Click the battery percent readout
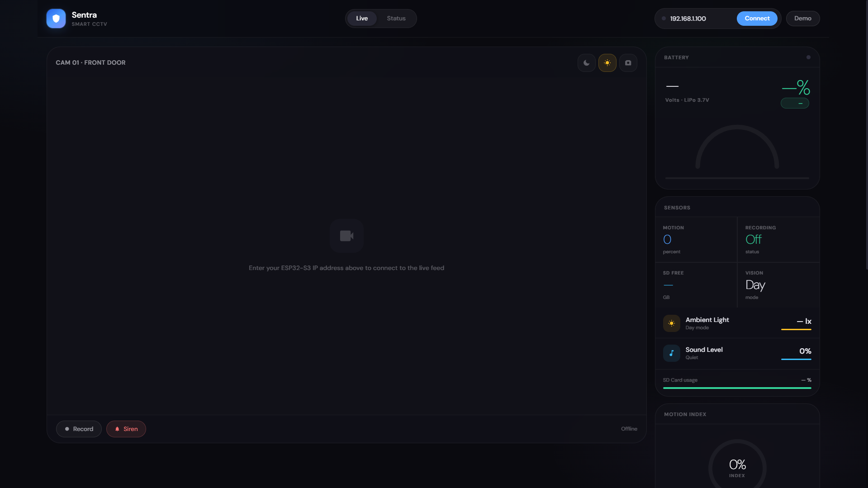The height and width of the screenshot is (488, 868). (796, 87)
